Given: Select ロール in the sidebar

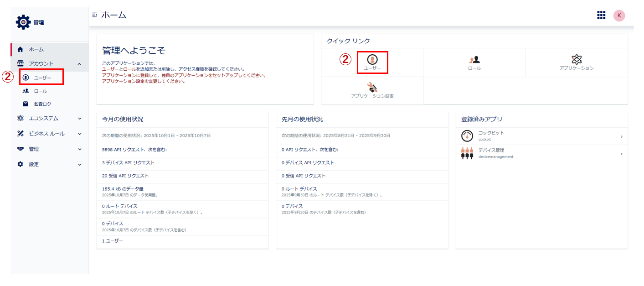Looking at the screenshot, I should click(40, 91).
